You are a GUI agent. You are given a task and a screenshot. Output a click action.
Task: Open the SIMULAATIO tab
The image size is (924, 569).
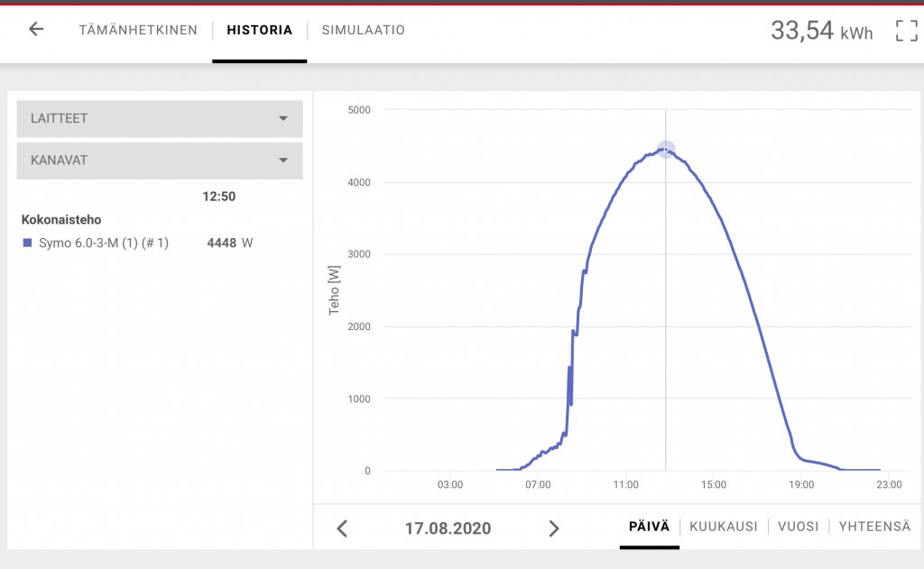pos(363,30)
